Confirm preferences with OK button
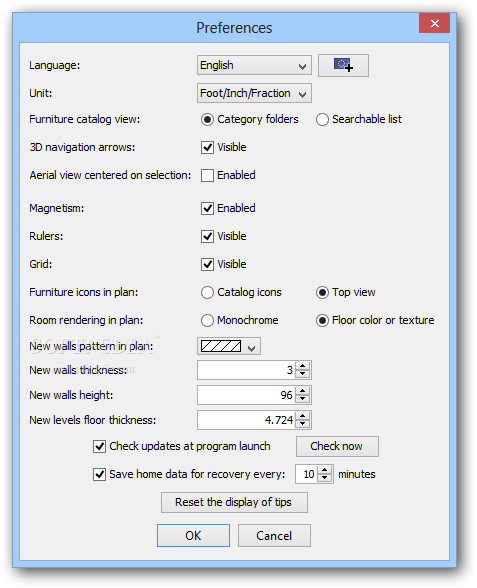Viewport: 477px width, 588px height. [x=194, y=536]
